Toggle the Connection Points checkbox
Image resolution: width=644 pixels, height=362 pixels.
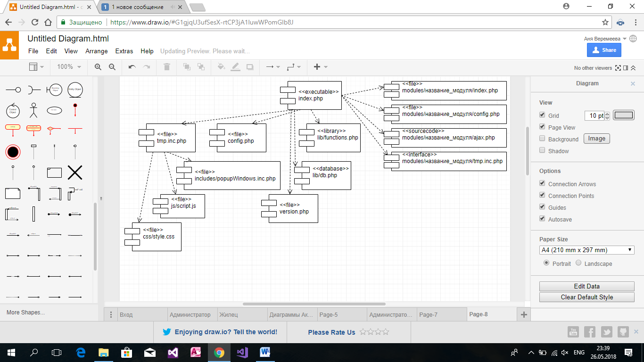(542, 196)
